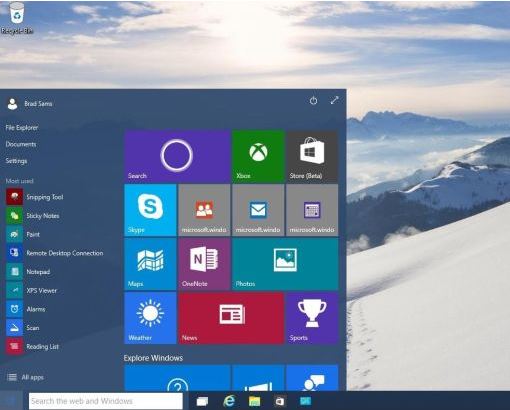Image resolution: width=510 pixels, height=410 pixels.
Task: Launch Notepad from Most used
Action: pyautogui.click(x=28, y=272)
